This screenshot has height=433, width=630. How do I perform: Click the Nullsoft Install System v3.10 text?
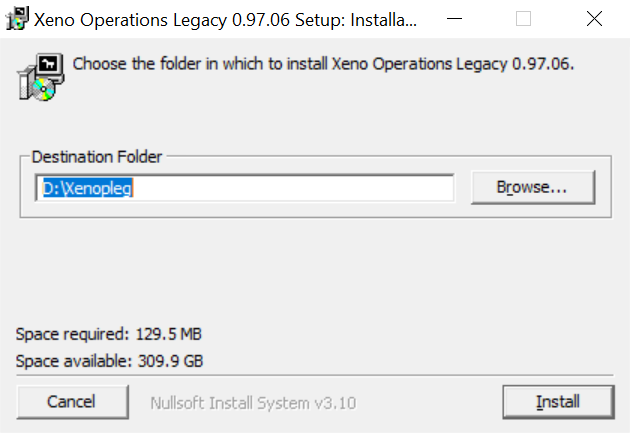253,403
